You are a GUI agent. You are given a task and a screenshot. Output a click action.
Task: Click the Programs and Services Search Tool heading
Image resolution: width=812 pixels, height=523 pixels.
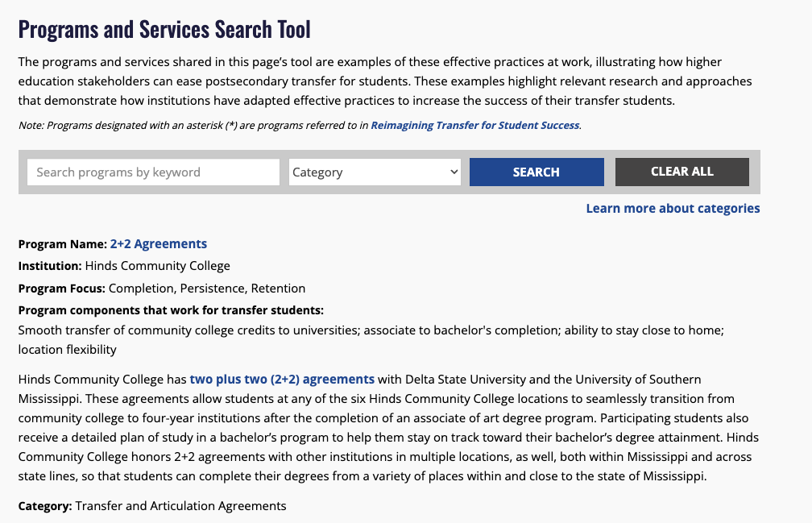[x=164, y=30]
